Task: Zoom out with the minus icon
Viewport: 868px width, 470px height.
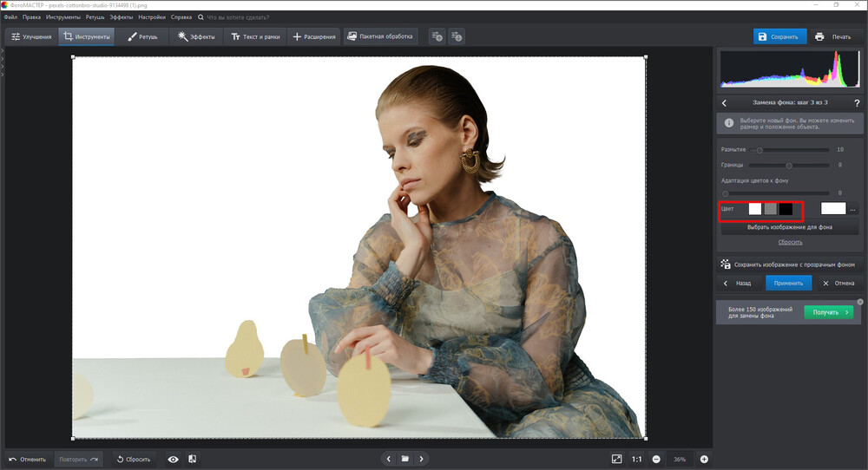Action: pyautogui.click(x=656, y=459)
